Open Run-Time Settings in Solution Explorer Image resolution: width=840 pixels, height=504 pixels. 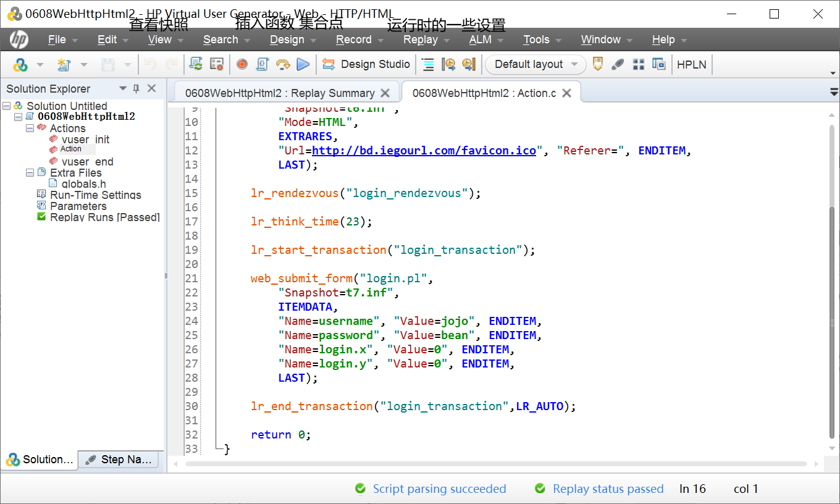pos(96,195)
